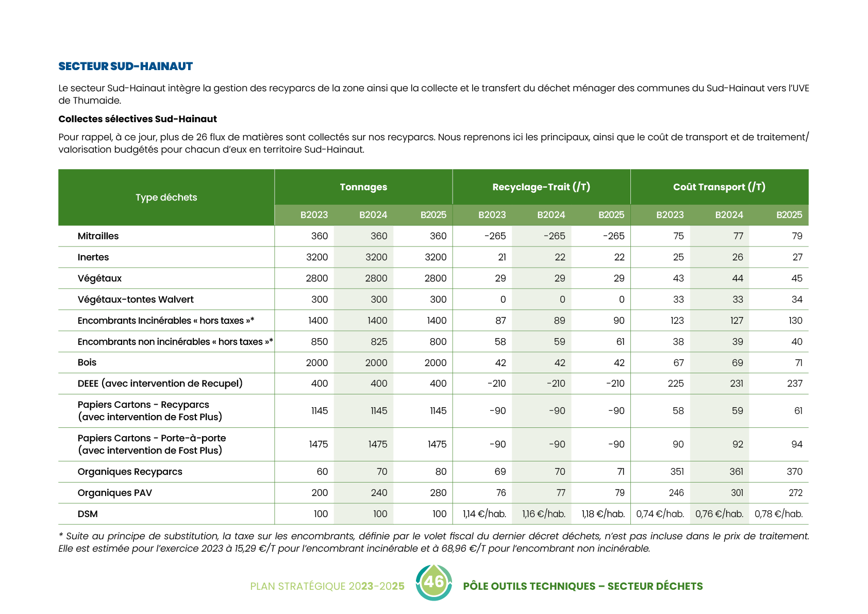This screenshot has width=868, height=614.
Task: Click the SECTEUR SUD-HAINAUT heading
Action: pos(125,66)
